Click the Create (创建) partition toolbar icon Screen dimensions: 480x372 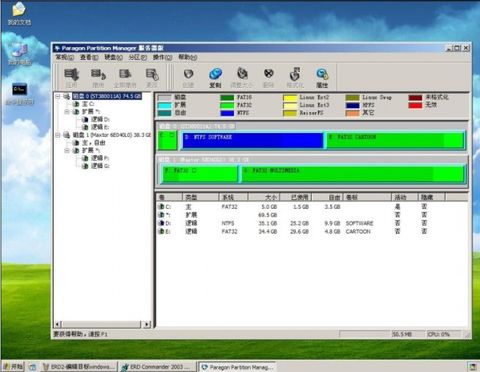188,77
